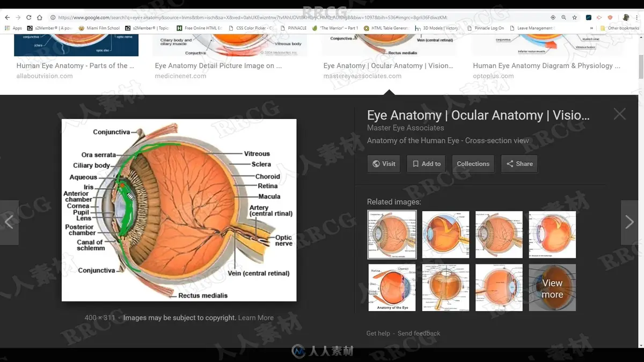Viewport: 644px width, 362px height.
Task: Open the HTML Table Generator bookmark
Action: pos(386,28)
